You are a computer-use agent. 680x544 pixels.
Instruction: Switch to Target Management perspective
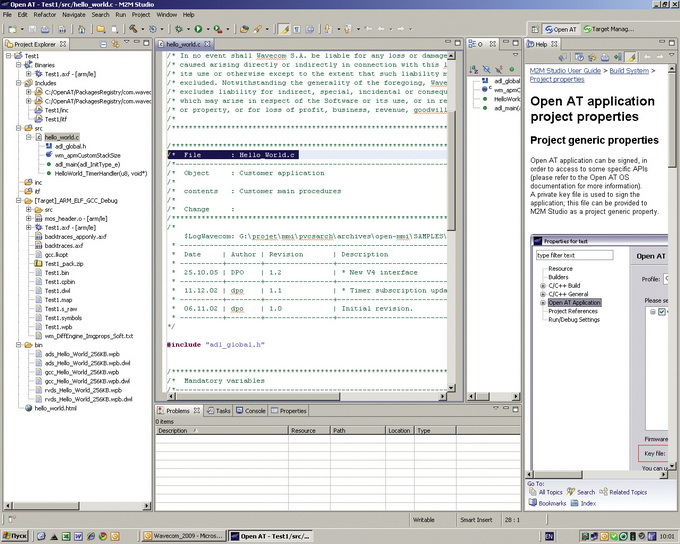pos(609,29)
